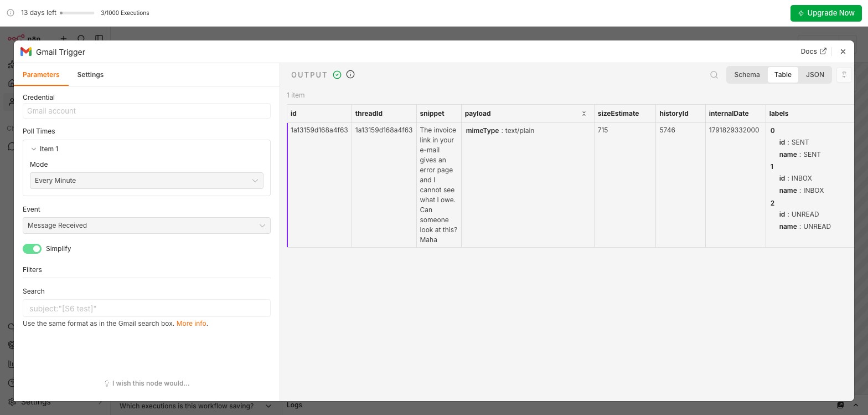This screenshot has width=868, height=415.
Task: Toggle the Simplify switch off
Action: (x=32, y=249)
